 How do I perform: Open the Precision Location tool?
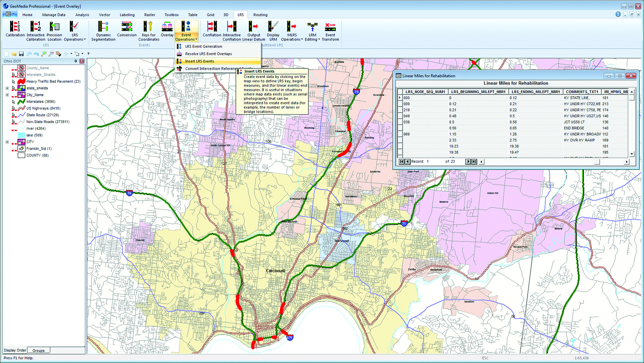click(54, 31)
